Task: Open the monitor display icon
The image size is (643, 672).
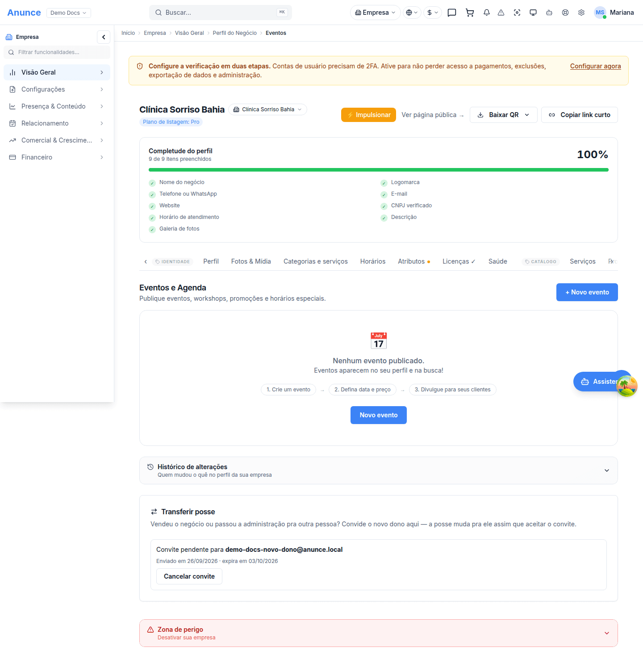Action: (x=533, y=13)
